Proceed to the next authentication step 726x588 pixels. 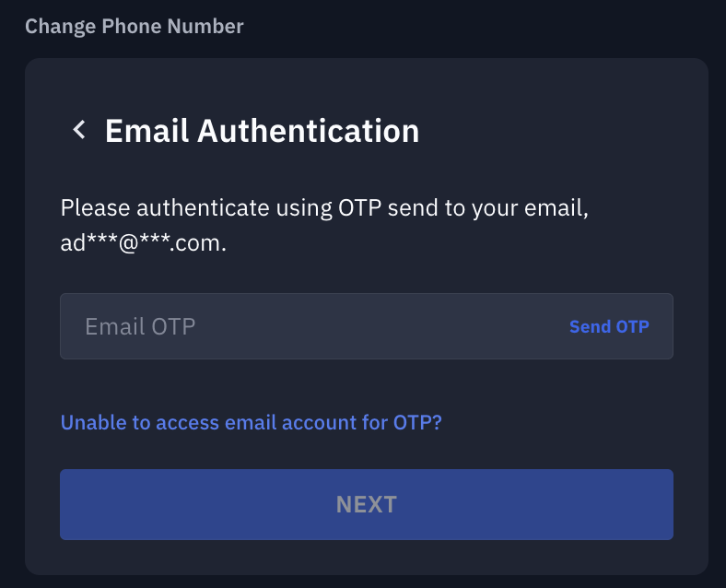[x=366, y=504]
